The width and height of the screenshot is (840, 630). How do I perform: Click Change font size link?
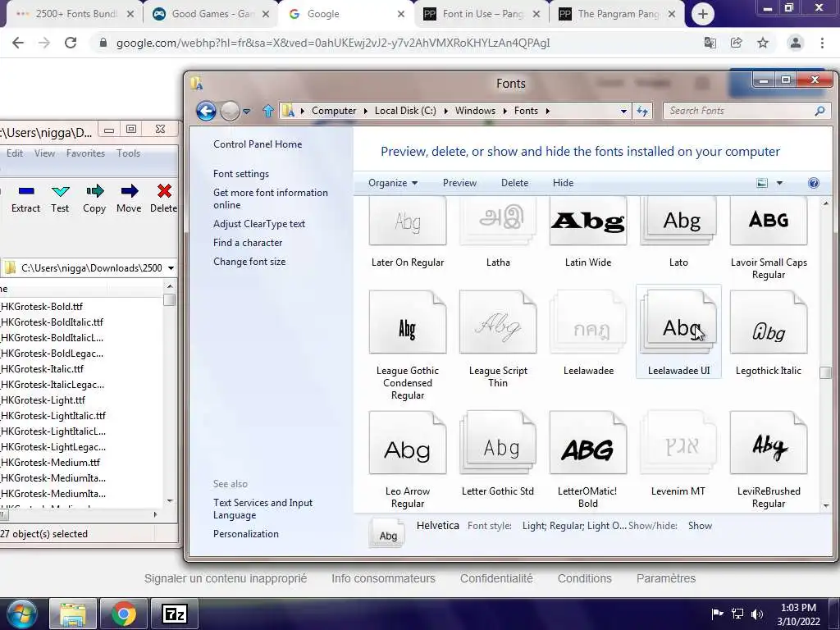(249, 262)
